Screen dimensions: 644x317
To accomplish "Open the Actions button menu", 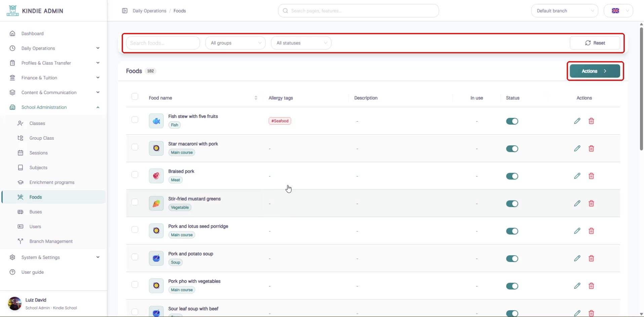I will click(x=595, y=71).
